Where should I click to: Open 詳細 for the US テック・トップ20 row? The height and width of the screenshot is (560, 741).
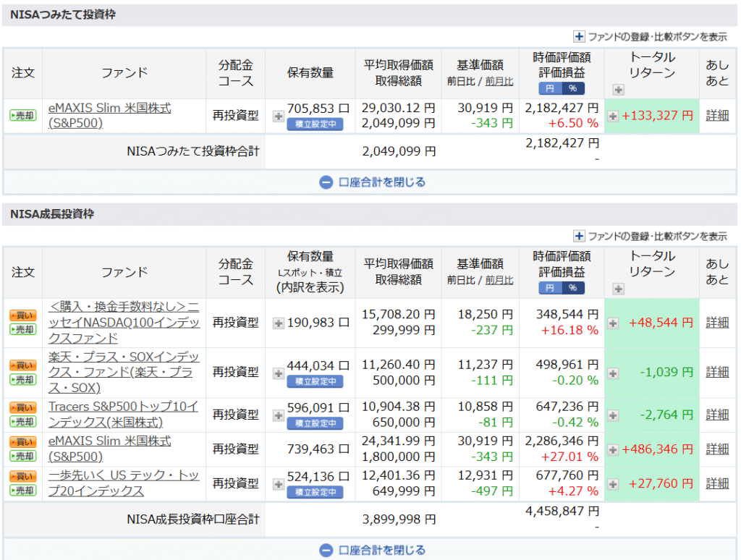tap(717, 483)
